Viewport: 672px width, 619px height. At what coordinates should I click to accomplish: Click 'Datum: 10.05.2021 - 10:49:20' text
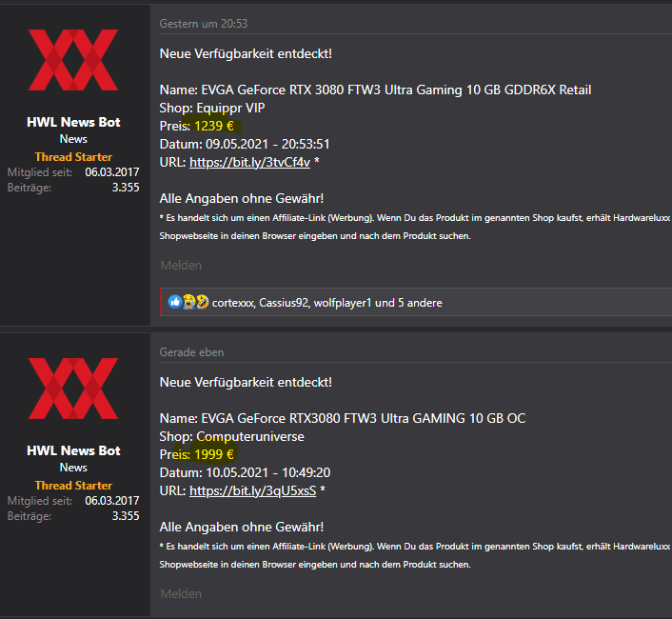(x=246, y=472)
